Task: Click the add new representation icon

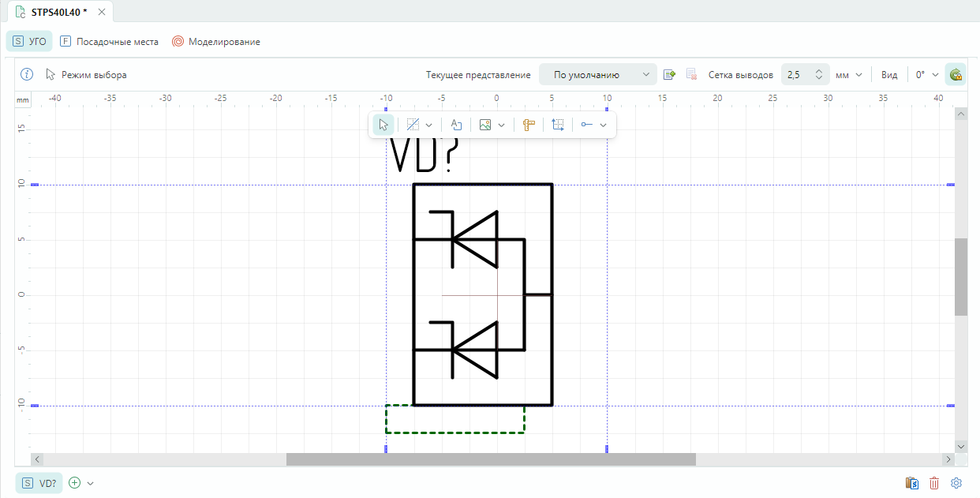Action: click(x=670, y=75)
